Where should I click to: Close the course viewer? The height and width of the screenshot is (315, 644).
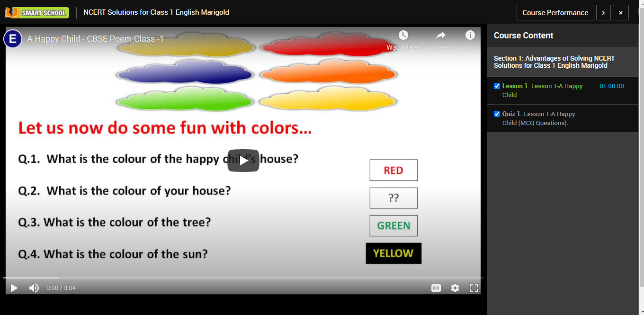[x=621, y=13]
